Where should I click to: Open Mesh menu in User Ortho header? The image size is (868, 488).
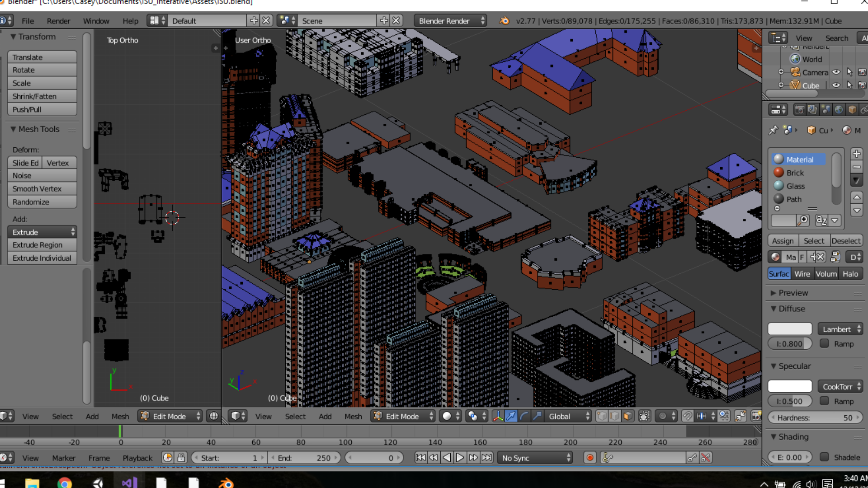[353, 416]
